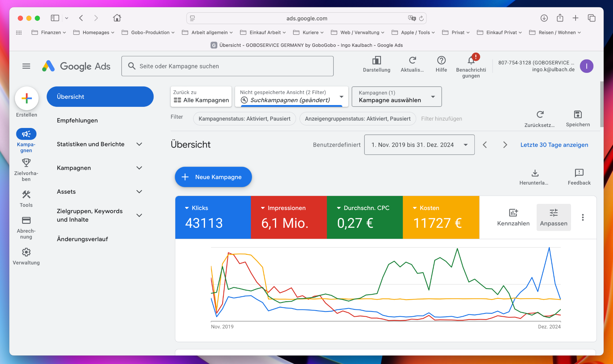613x364 pixels.
Task: Click the Neue Kampagne button
Action: pyautogui.click(x=213, y=177)
